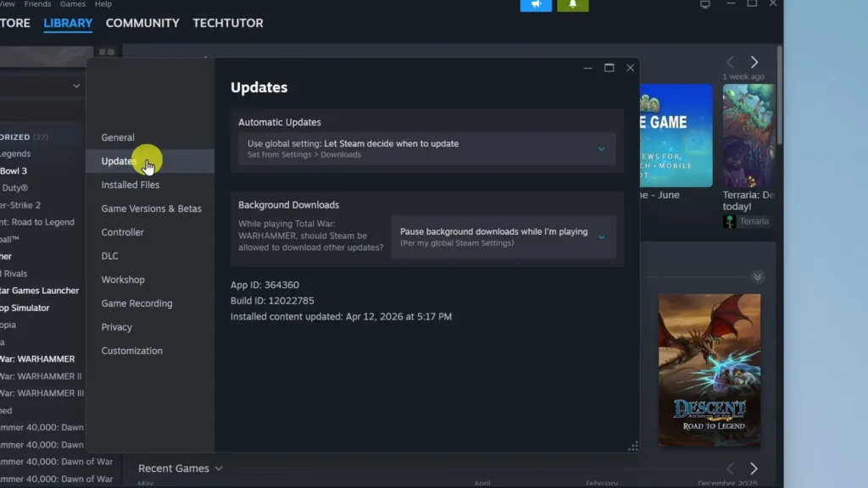Open Descent Road to Legend cover
Image resolution: width=868 pixels, height=488 pixels.
pos(709,370)
